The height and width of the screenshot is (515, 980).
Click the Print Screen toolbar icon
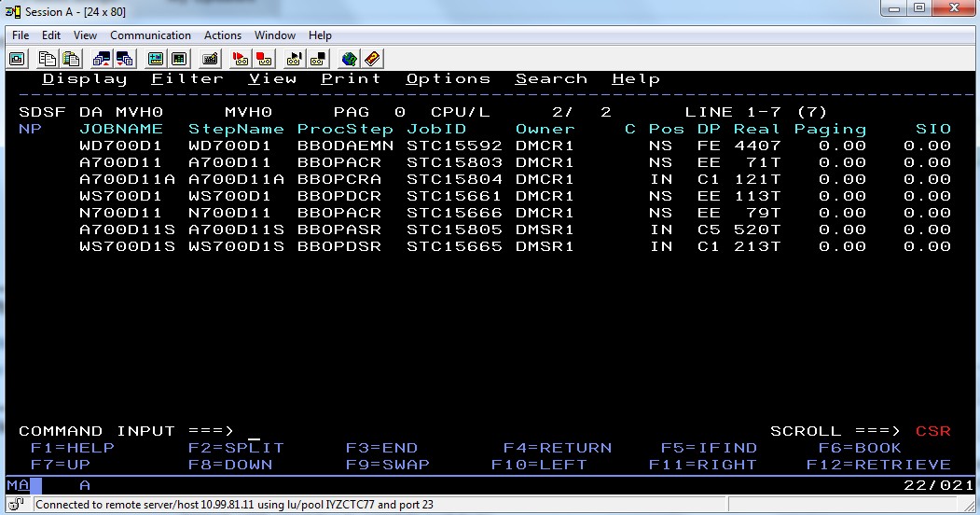tap(17, 59)
